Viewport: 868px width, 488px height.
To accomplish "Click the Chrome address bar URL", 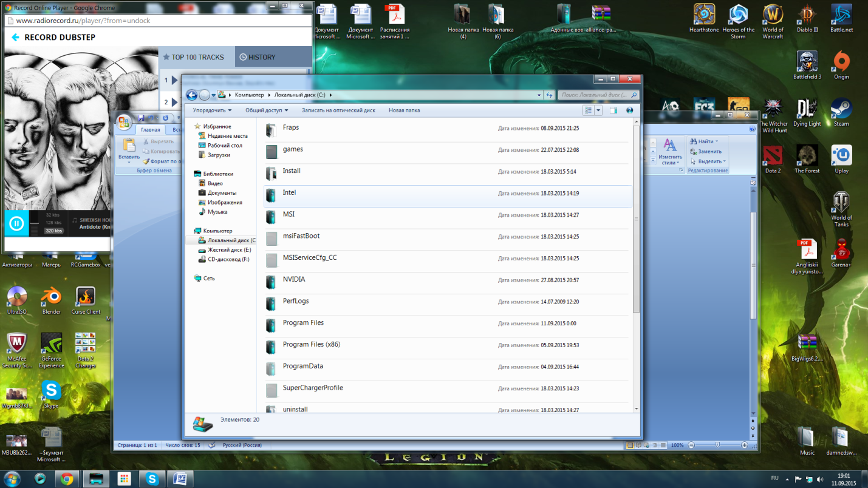I will pos(83,21).
